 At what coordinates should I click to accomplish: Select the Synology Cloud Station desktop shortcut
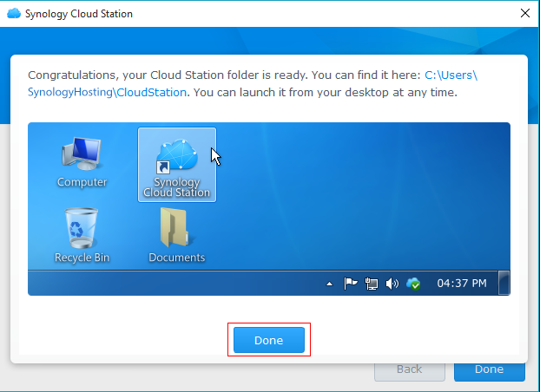click(177, 165)
